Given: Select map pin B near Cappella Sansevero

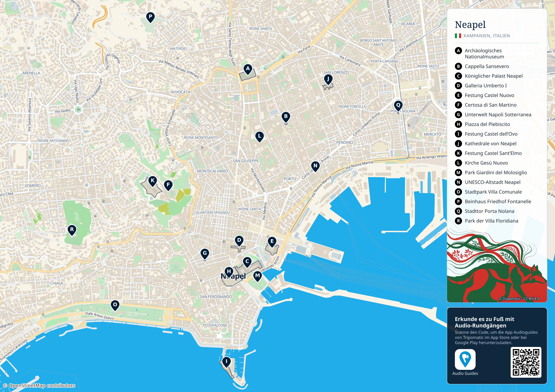Looking at the screenshot, I should point(286,117).
